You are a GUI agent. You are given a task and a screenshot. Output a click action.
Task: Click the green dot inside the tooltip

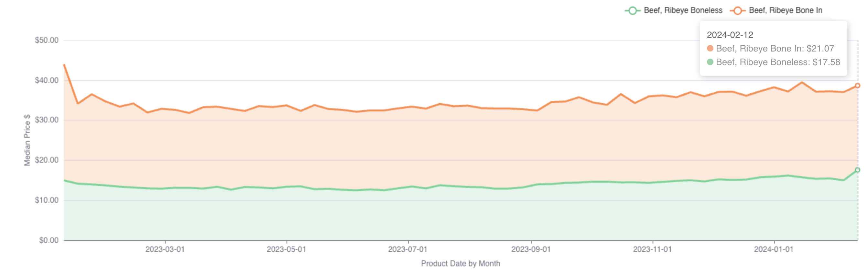710,62
